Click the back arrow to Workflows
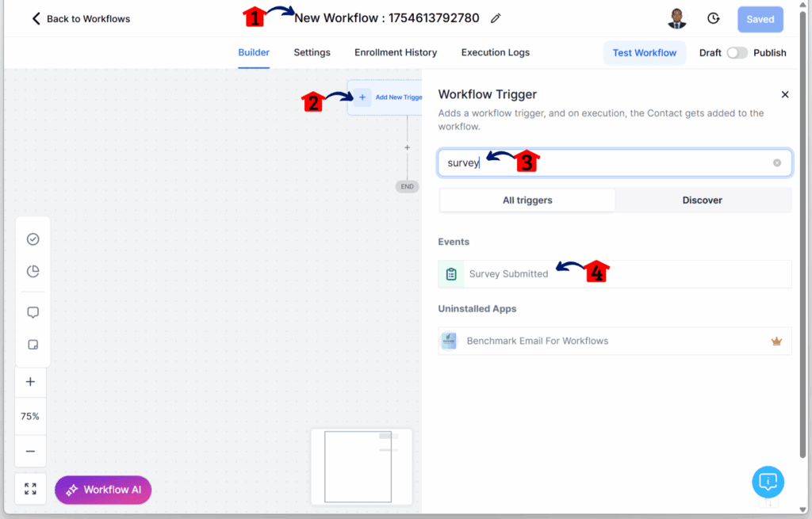Screen dimensions: 812x519 pos(36,19)
